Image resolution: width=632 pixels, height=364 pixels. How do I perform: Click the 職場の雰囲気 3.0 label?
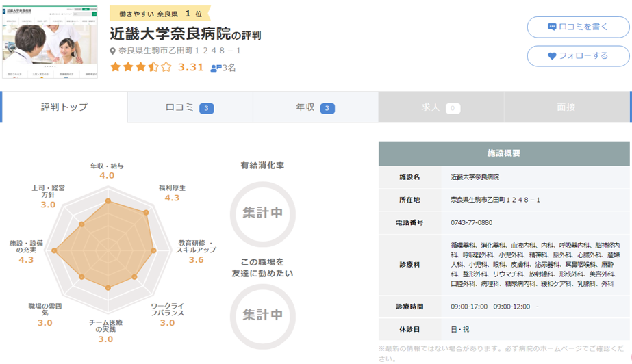[x=45, y=315]
